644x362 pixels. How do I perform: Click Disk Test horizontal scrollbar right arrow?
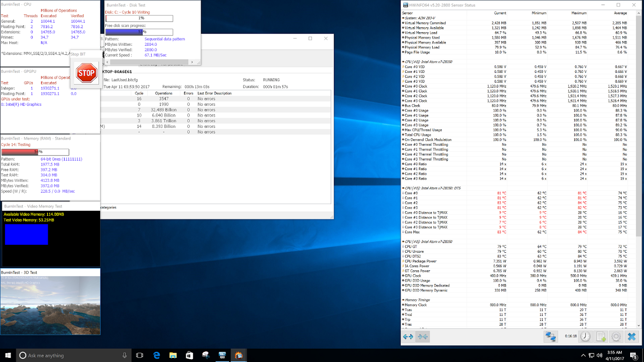coord(192,62)
